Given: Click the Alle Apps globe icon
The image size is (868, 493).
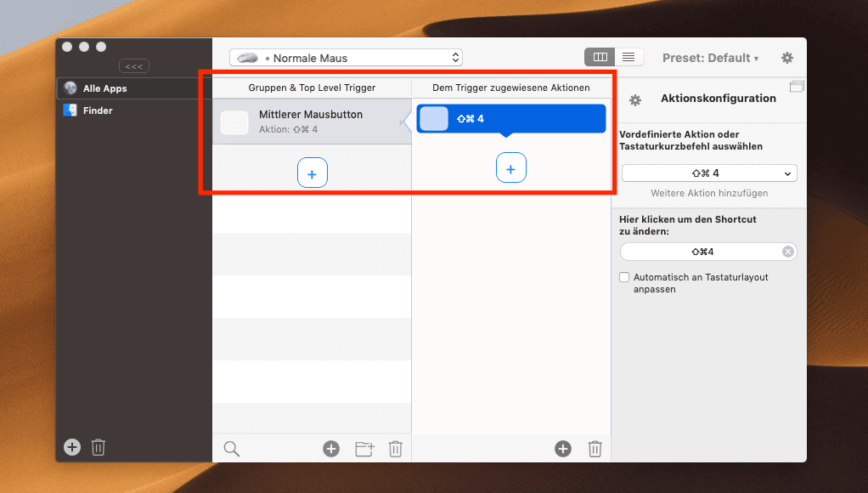Looking at the screenshot, I should (70, 88).
